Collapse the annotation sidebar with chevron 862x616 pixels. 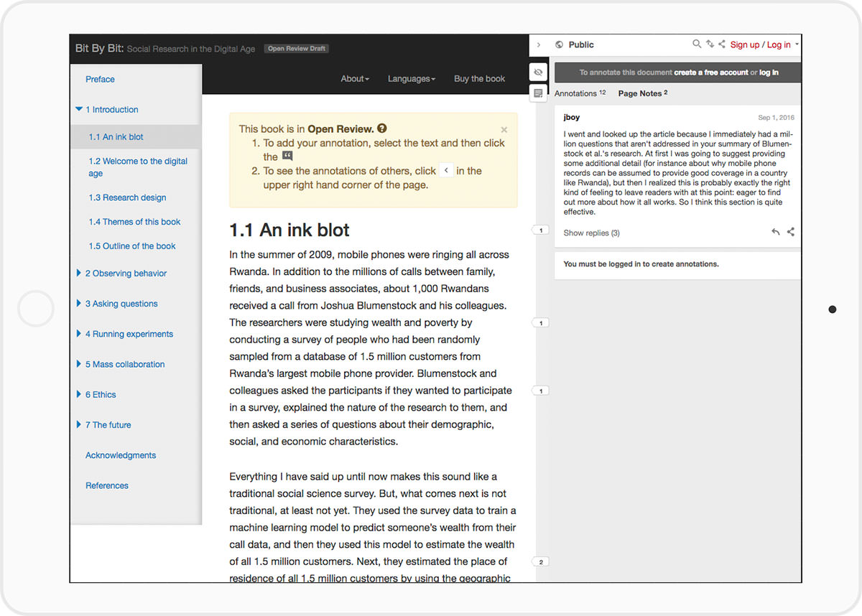click(x=539, y=45)
